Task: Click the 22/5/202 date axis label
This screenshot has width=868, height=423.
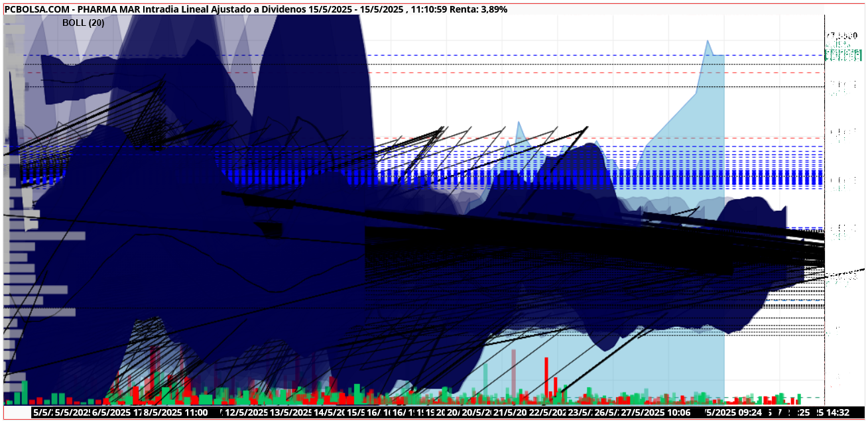Action: click(x=546, y=412)
